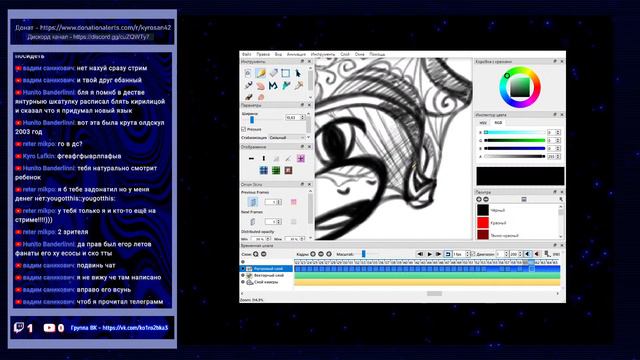Open the Правка menu
The height and width of the screenshot is (360, 640).
pyautogui.click(x=263, y=54)
